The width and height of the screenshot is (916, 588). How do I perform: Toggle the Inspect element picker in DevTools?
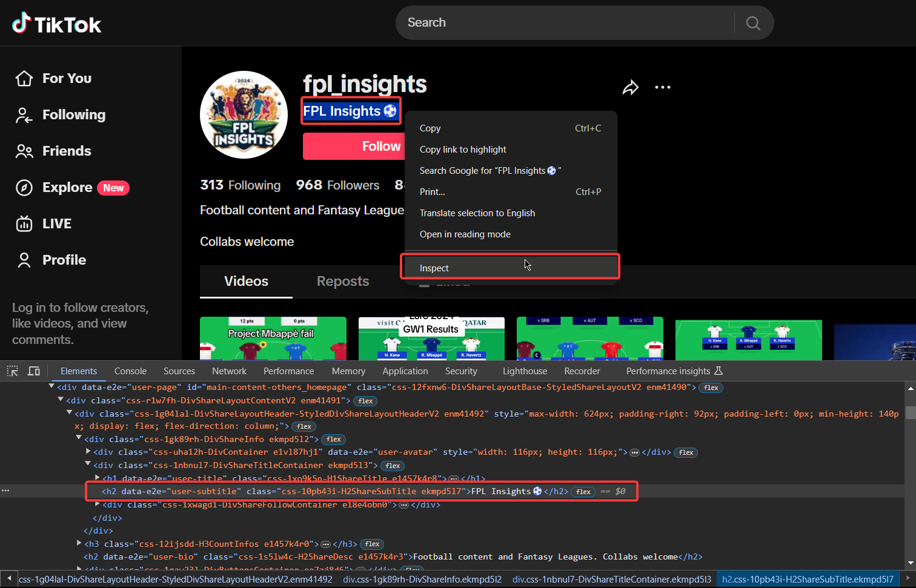12,371
